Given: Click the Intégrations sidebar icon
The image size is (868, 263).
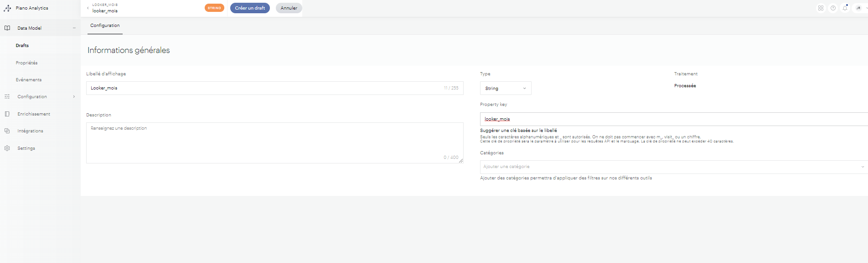Looking at the screenshot, I should (x=7, y=131).
